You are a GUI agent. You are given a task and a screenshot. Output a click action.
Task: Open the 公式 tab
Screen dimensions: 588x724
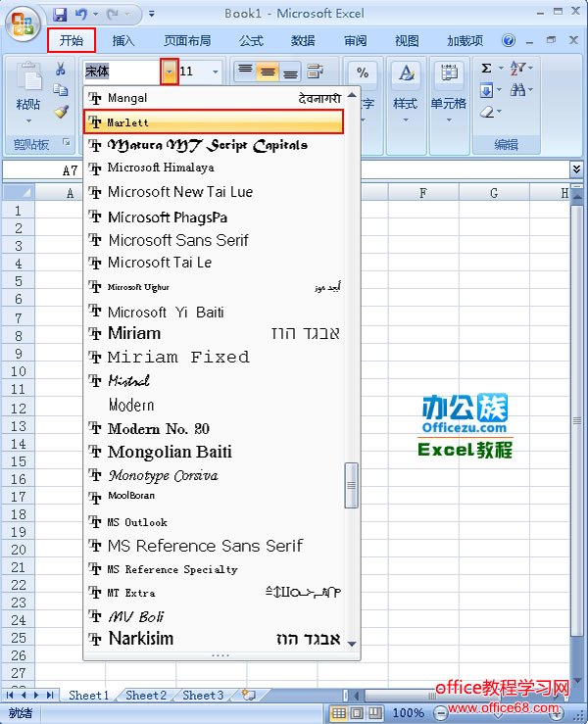(251, 40)
